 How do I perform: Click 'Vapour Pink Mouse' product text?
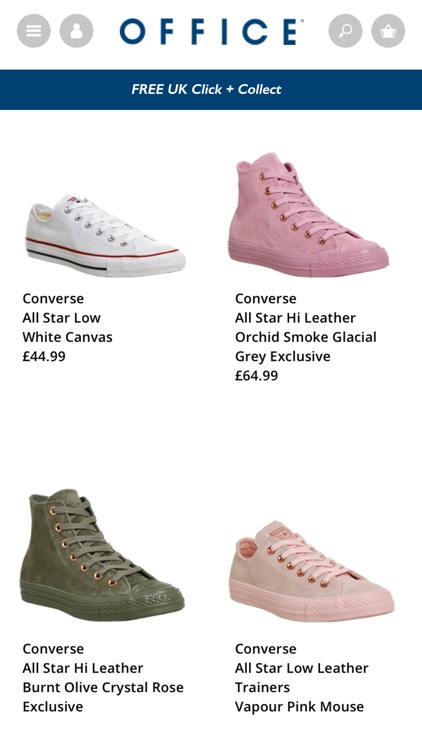(x=300, y=706)
